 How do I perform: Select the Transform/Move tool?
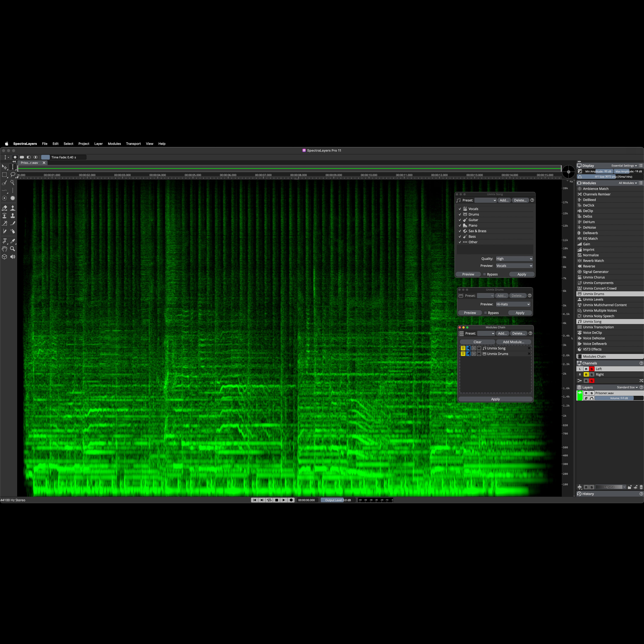[x=4, y=167]
